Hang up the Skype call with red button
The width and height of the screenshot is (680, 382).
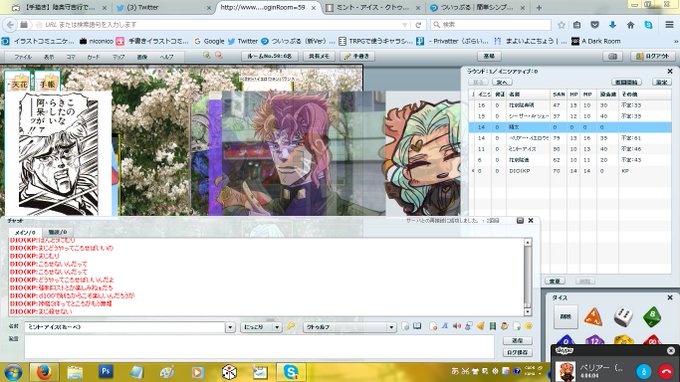(x=666, y=371)
